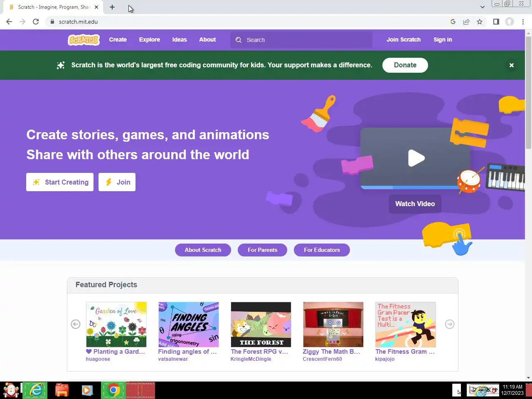Image resolution: width=532 pixels, height=399 pixels.
Task: Reload the page
Action: pyautogui.click(x=36, y=22)
